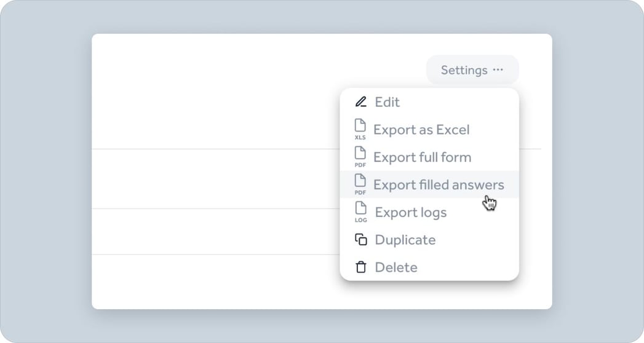The image size is (644, 343).
Task: Choose Export as Excel
Action: pyautogui.click(x=421, y=130)
